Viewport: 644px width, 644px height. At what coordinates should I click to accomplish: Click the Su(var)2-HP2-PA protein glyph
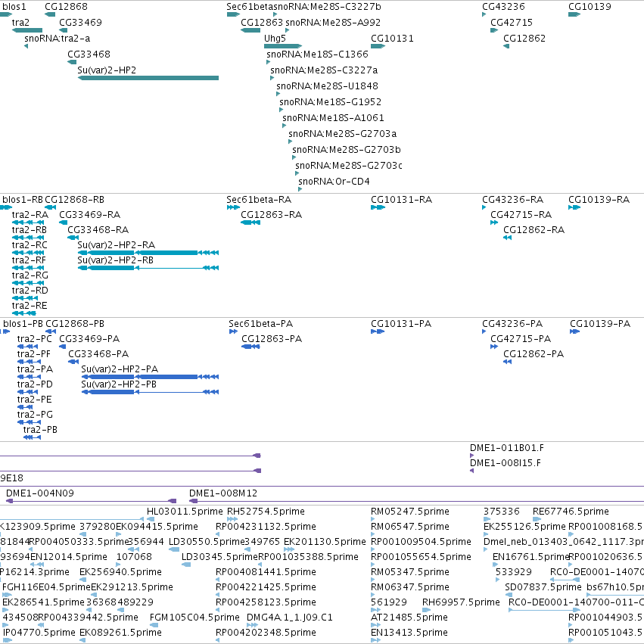(150, 377)
